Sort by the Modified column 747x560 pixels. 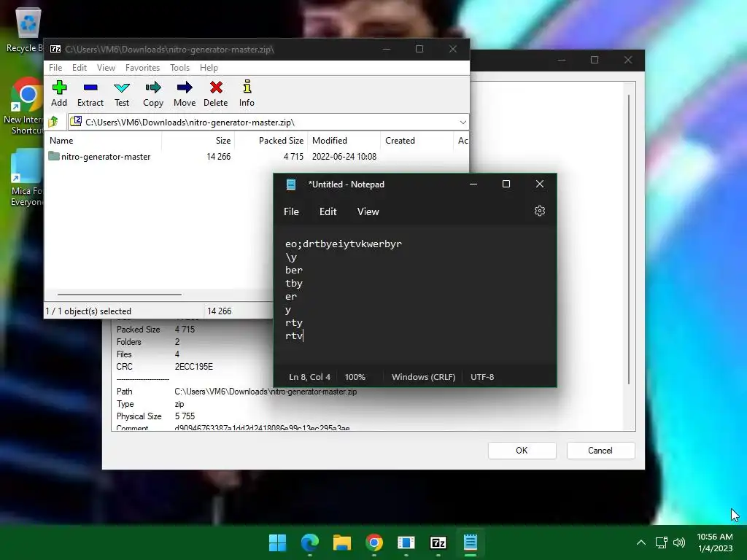(344, 141)
